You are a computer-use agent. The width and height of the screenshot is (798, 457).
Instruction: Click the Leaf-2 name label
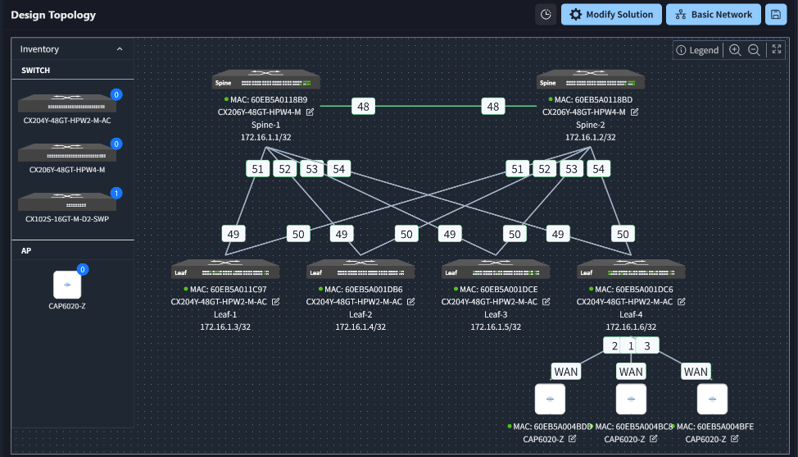360,315
